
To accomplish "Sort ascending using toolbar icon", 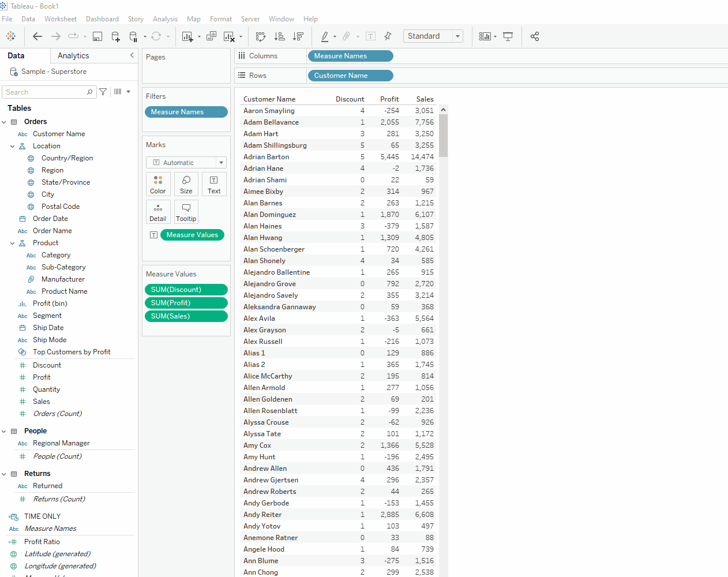I will point(280,36).
